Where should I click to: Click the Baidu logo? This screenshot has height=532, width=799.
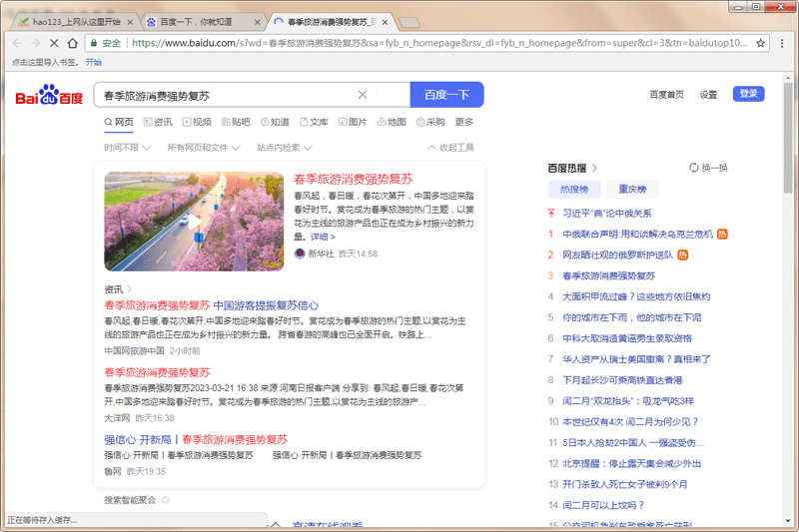coord(49,96)
